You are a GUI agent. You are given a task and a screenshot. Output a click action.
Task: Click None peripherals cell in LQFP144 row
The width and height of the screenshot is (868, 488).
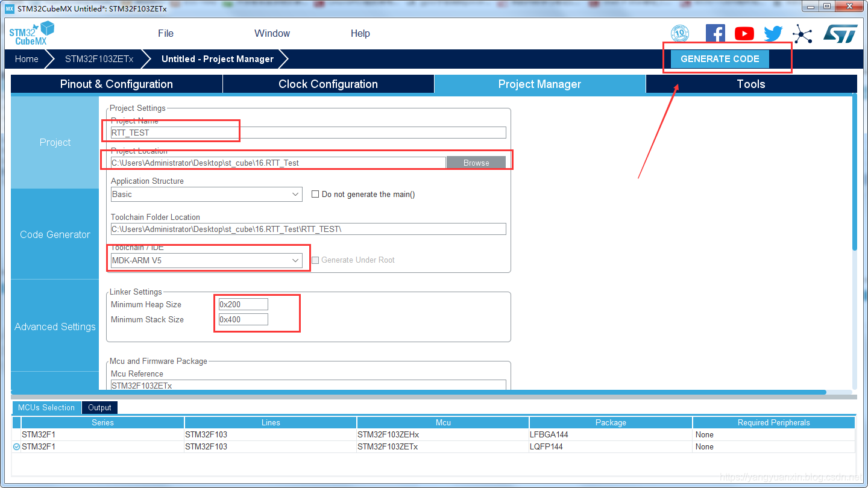click(x=774, y=446)
